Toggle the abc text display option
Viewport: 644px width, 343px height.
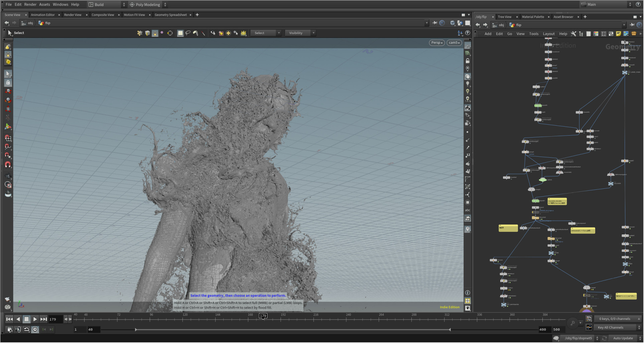(468, 210)
